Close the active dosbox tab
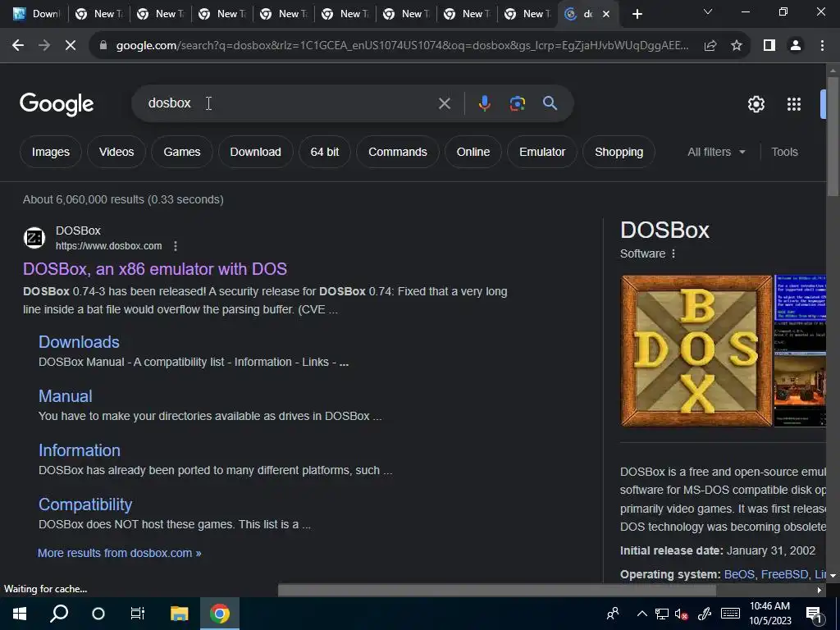Viewport: 840px width, 630px height. [x=606, y=15]
